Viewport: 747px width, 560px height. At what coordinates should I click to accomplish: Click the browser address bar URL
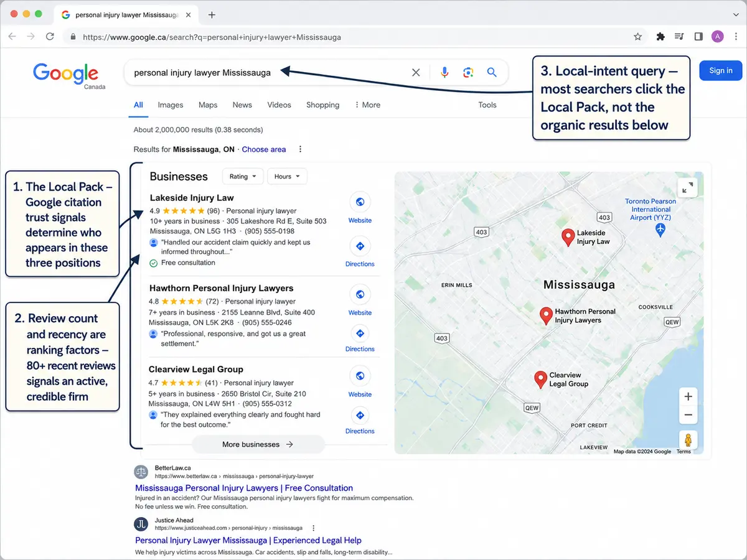212,37
